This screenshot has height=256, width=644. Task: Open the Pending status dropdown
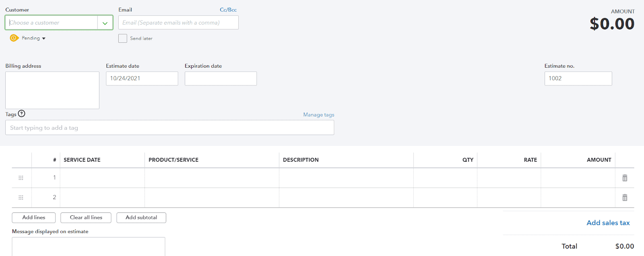point(34,38)
